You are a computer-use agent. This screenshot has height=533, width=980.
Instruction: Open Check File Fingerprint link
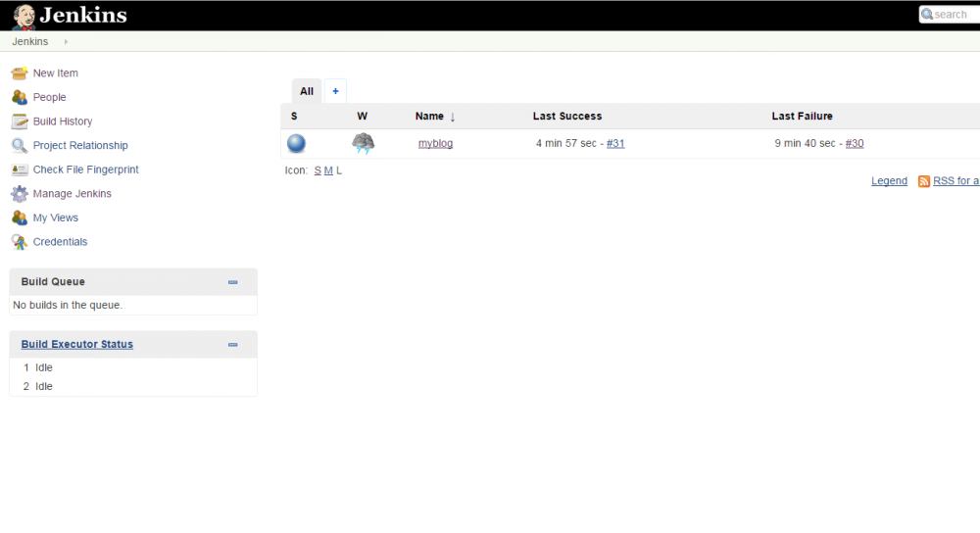(85, 170)
